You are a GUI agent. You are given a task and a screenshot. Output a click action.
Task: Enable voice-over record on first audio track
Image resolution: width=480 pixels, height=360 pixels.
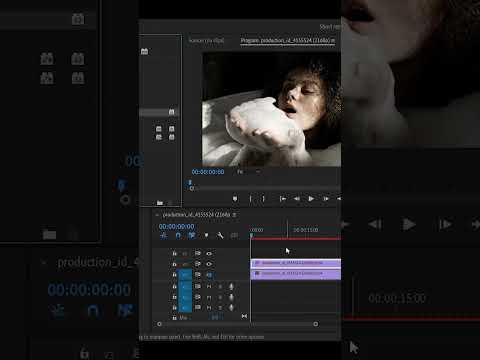coord(231,286)
